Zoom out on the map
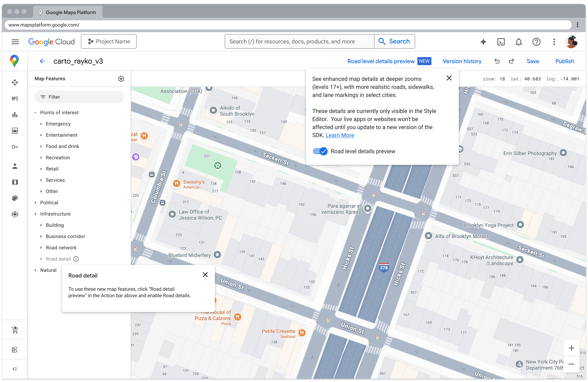Screen dimensions: 588x382 coord(571,364)
